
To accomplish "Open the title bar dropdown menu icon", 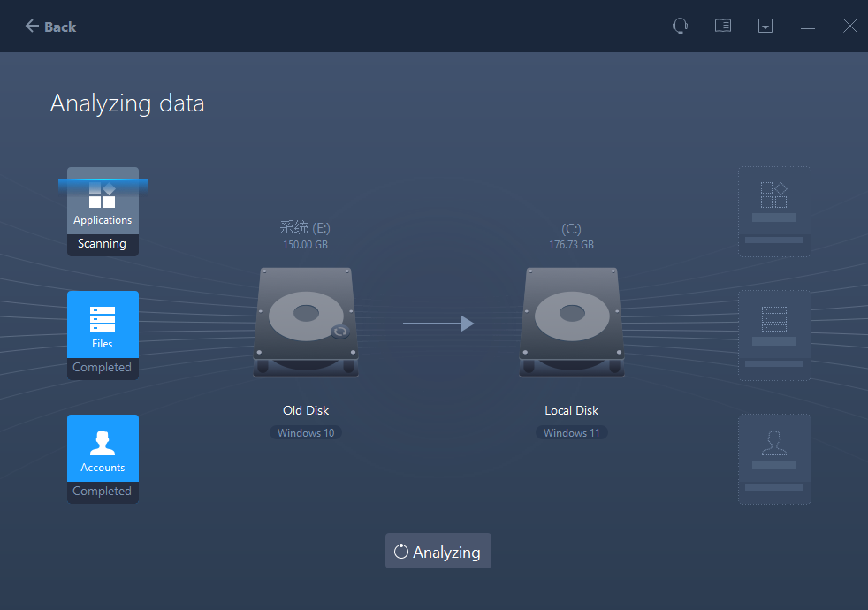I will [765, 26].
